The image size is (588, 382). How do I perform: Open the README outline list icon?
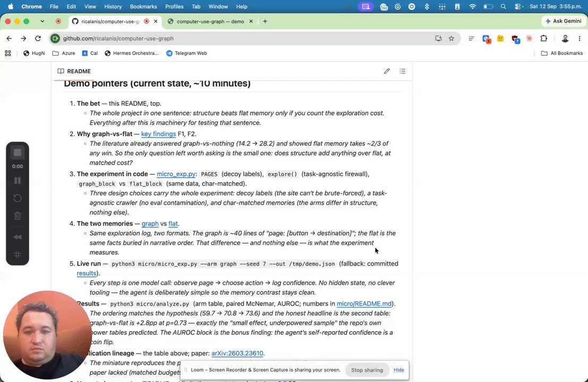403,71
